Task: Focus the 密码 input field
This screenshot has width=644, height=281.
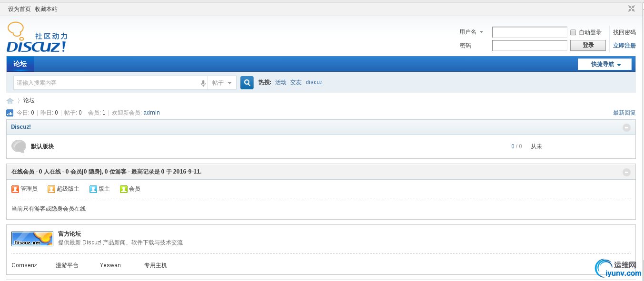Action: (530, 45)
